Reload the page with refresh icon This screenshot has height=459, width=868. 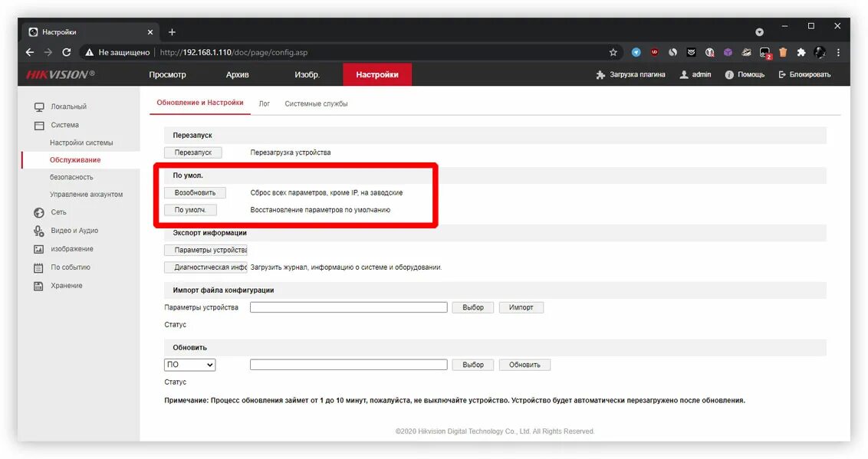pyautogui.click(x=67, y=52)
